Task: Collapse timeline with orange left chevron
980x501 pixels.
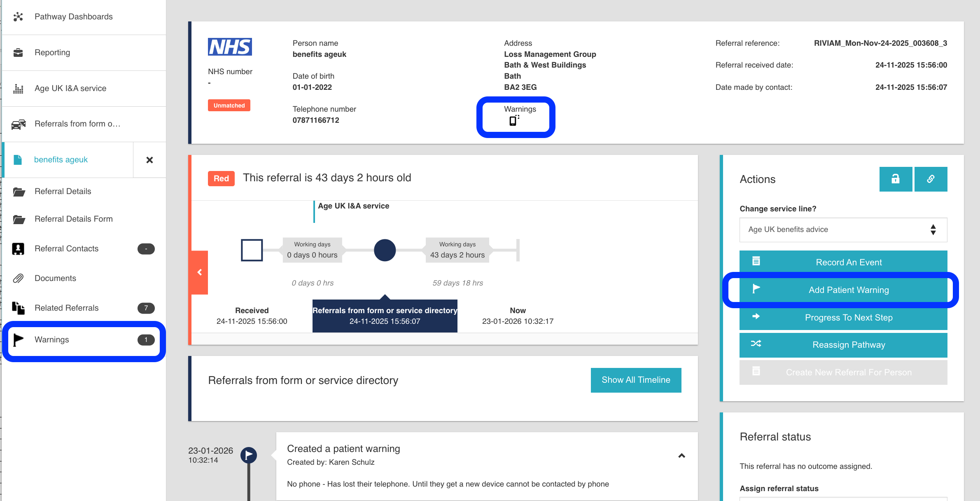Action: [x=200, y=272]
